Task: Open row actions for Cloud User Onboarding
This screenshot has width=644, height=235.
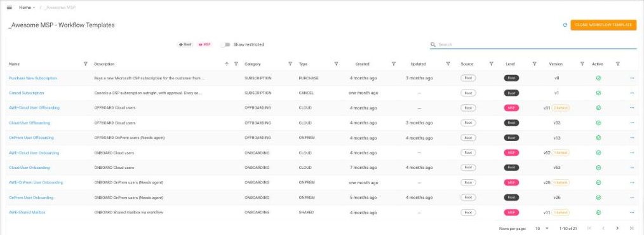Action: (x=632, y=168)
